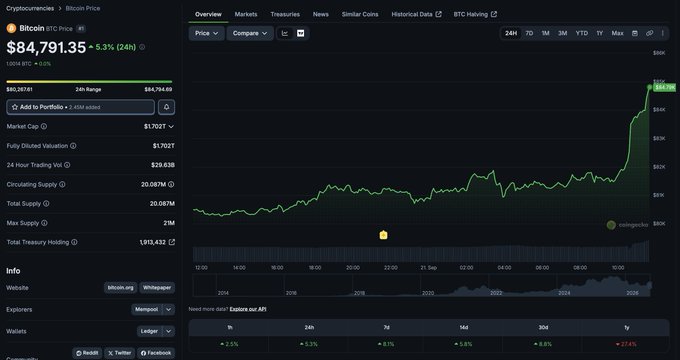Switch to TradingView chart icon
Image resolution: width=680 pixels, height=360 pixels.
(301, 33)
